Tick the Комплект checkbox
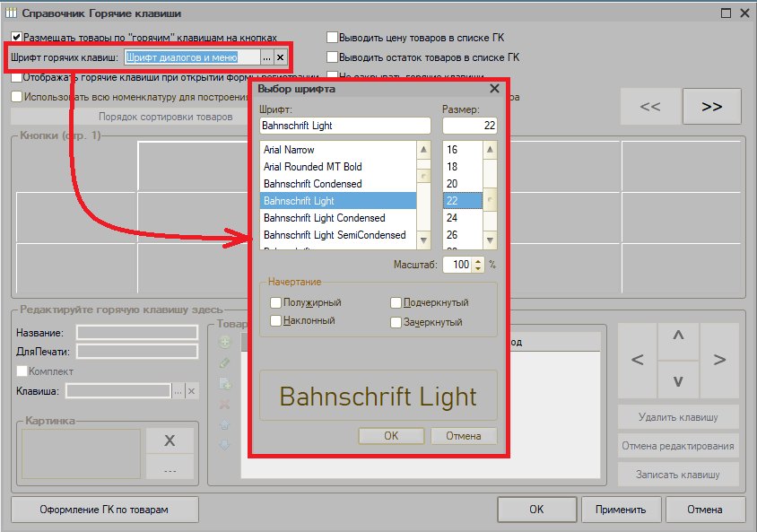The height and width of the screenshot is (532, 757). tap(22, 371)
